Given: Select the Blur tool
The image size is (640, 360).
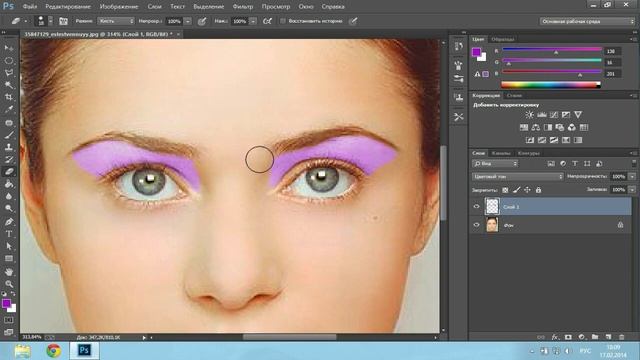Looking at the screenshot, I should click(x=9, y=196).
